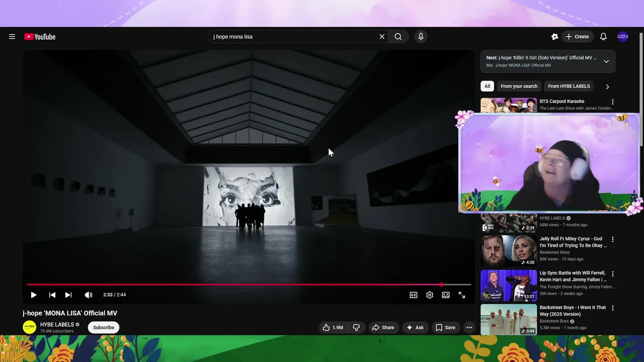Share the video

pos(383,327)
